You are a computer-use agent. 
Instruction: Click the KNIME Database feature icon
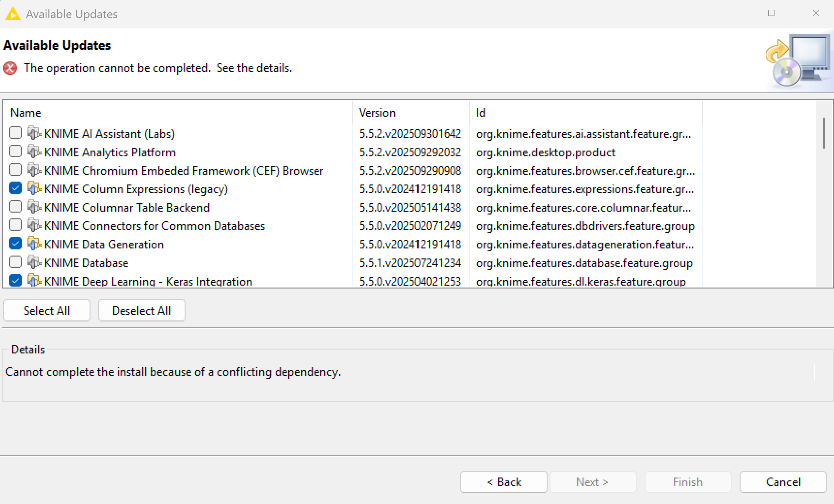(x=34, y=262)
